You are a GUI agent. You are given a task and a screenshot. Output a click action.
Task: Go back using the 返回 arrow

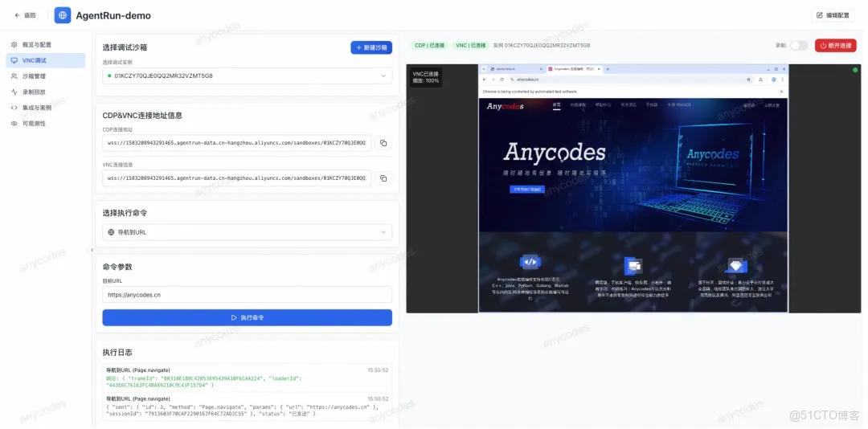point(24,15)
